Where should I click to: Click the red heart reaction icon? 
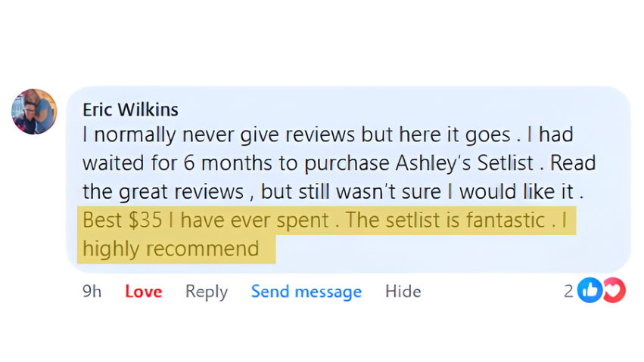point(613,291)
